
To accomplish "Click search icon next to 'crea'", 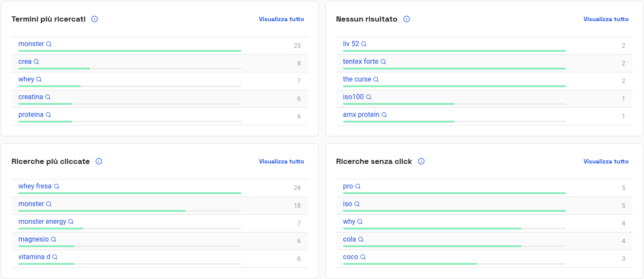I will click(x=36, y=62).
